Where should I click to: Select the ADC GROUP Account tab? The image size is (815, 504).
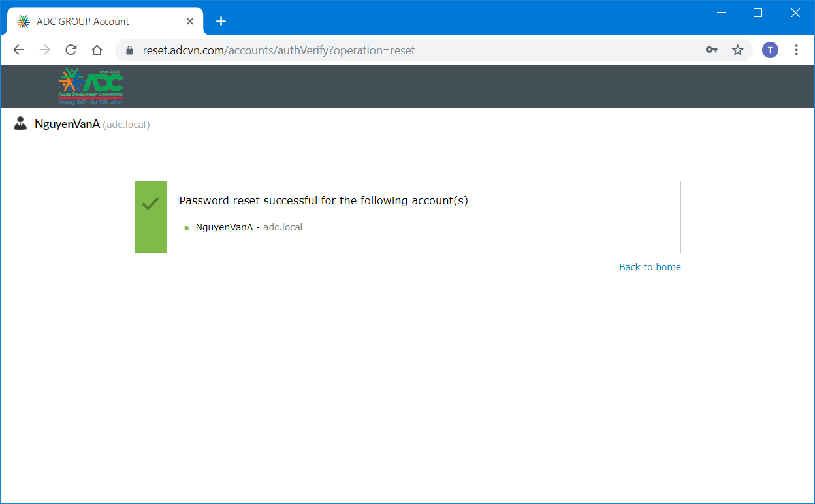point(106,22)
